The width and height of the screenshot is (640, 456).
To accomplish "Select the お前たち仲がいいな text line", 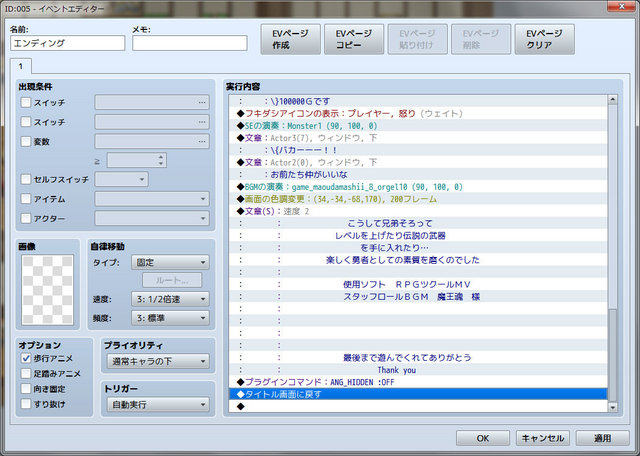I will (418, 174).
